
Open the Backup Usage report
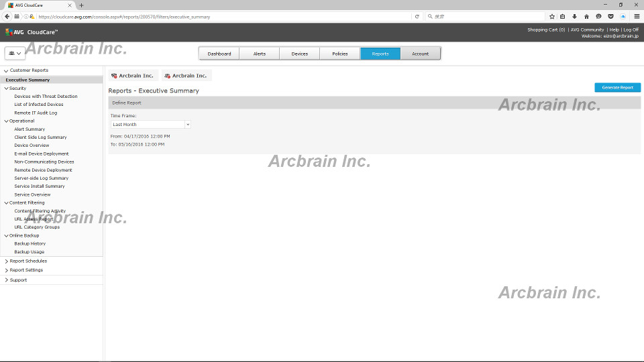pyautogui.click(x=29, y=252)
